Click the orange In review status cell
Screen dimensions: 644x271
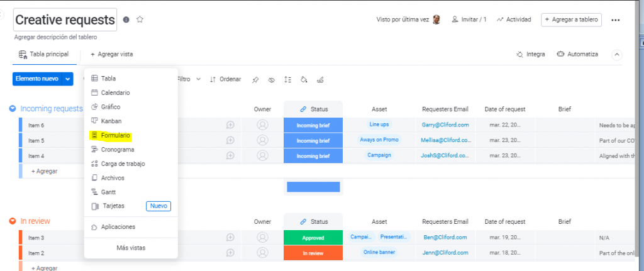(313, 253)
